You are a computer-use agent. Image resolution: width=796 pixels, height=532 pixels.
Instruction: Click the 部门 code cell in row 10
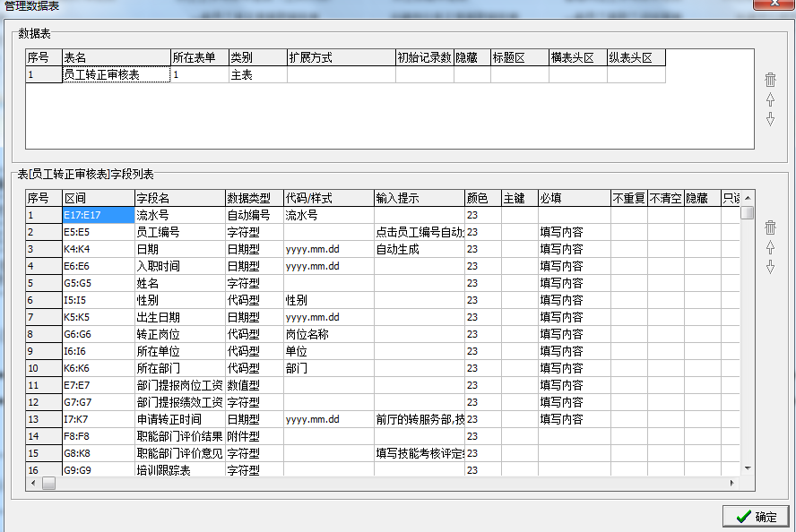click(329, 368)
